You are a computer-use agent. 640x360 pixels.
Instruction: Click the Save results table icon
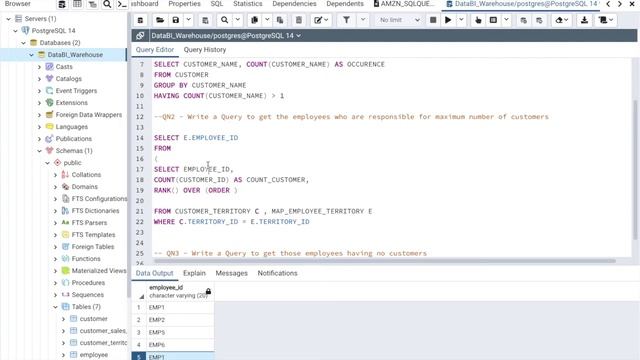point(205,20)
